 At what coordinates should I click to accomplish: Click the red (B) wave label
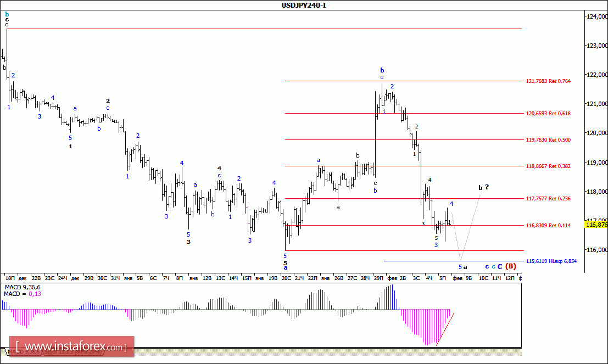(511, 266)
